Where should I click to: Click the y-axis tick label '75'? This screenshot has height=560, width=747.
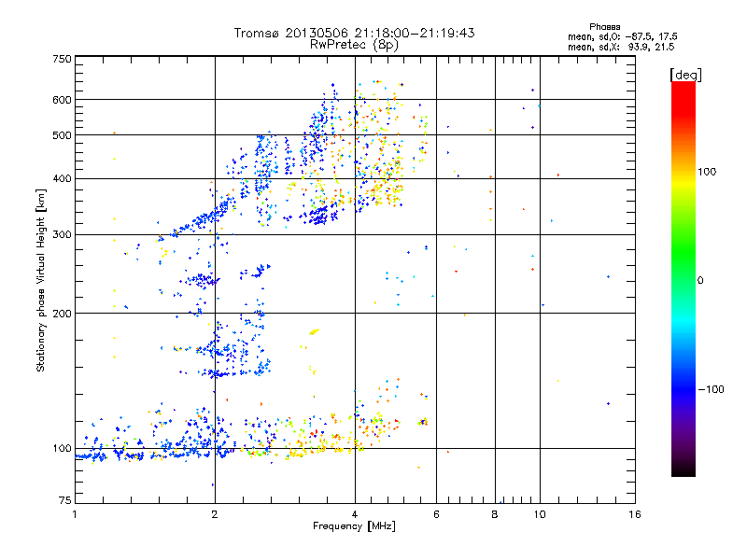point(65,500)
